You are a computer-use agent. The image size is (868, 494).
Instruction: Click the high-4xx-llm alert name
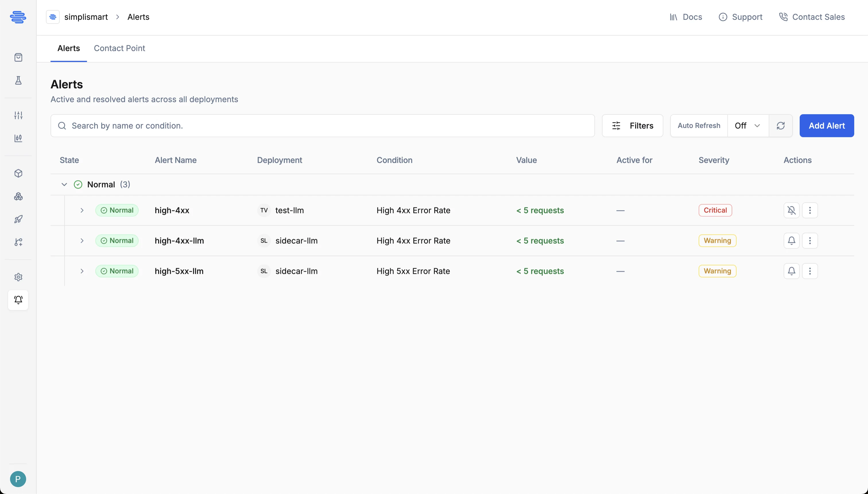point(179,241)
